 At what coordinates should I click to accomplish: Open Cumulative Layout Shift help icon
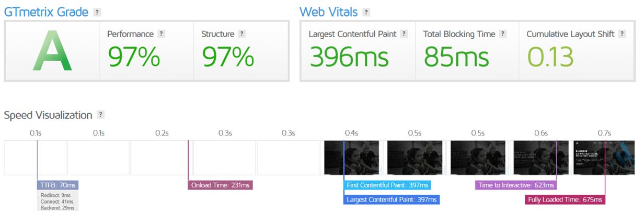pyautogui.click(x=622, y=34)
